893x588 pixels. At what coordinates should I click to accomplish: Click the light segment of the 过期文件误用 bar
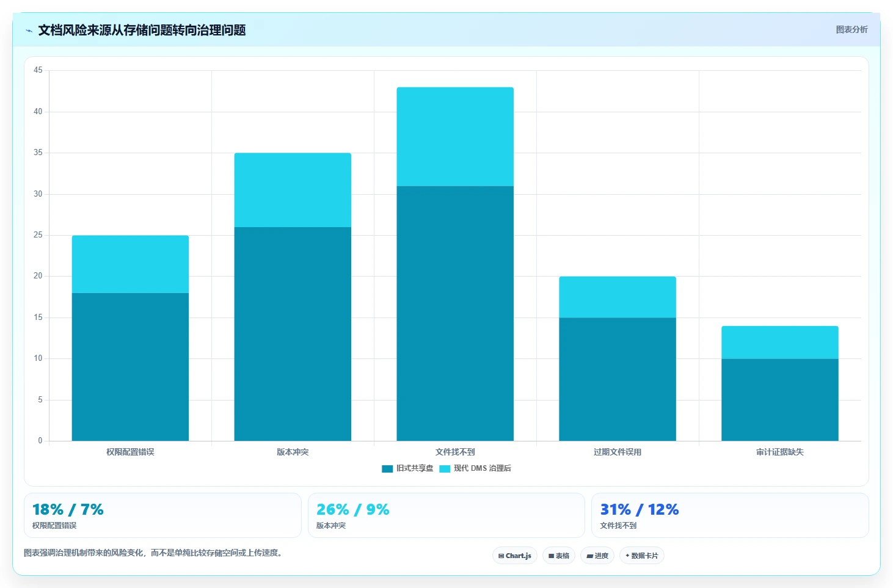pyautogui.click(x=618, y=297)
